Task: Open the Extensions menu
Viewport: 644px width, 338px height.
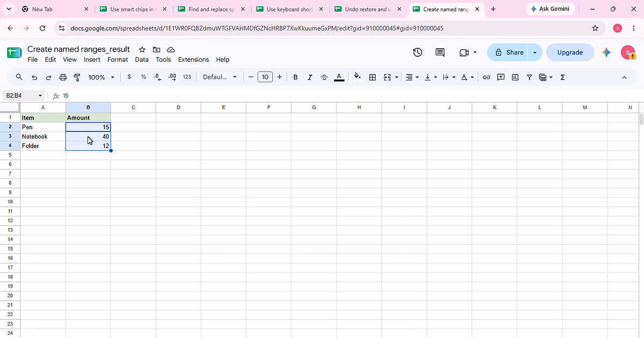Action: tap(193, 60)
